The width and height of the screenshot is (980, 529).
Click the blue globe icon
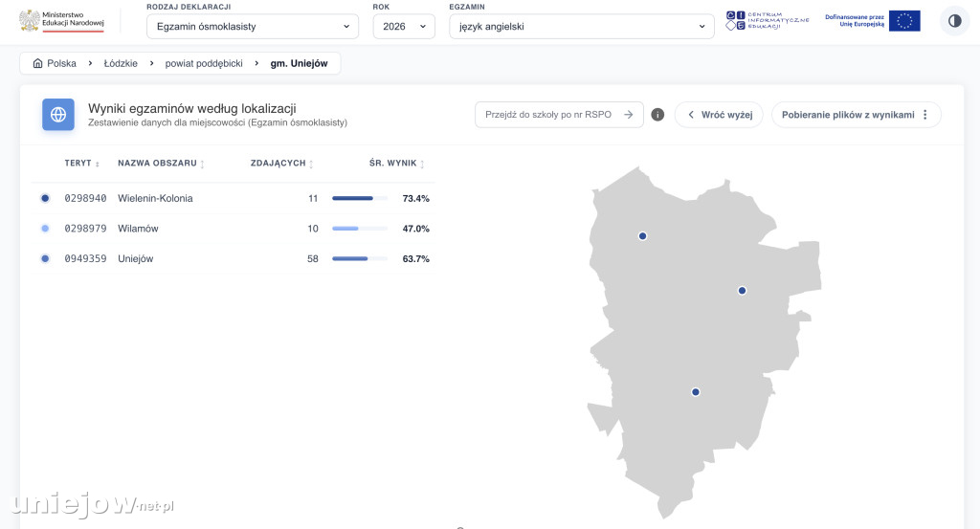click(58, 114)
